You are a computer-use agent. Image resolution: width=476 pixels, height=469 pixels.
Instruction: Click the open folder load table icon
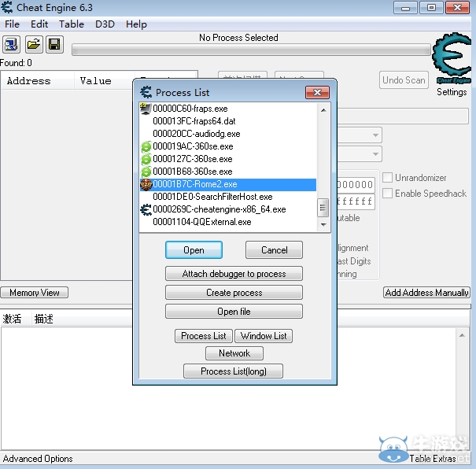tap(34, 45)
